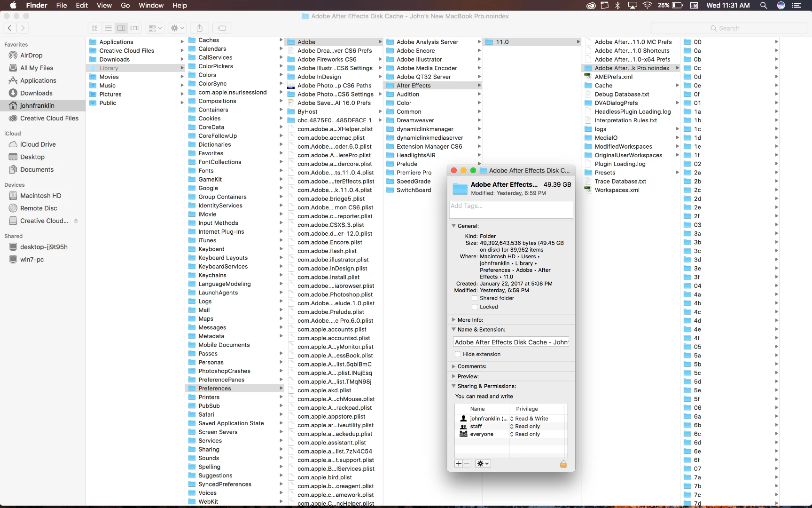Open the File menu
Image resolution: width=812 pixels, height=508 pixels.
click(62, 6)
